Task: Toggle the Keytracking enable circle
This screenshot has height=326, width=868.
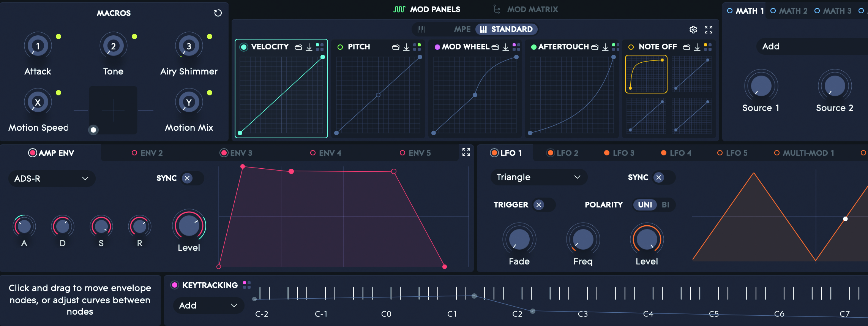Action: pyautogui.click(x=175, y=285)
